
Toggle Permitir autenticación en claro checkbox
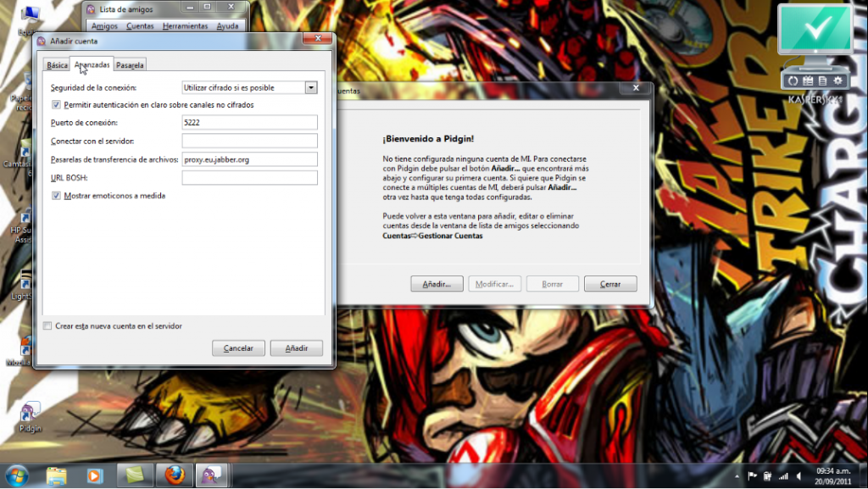pos(56,104)
